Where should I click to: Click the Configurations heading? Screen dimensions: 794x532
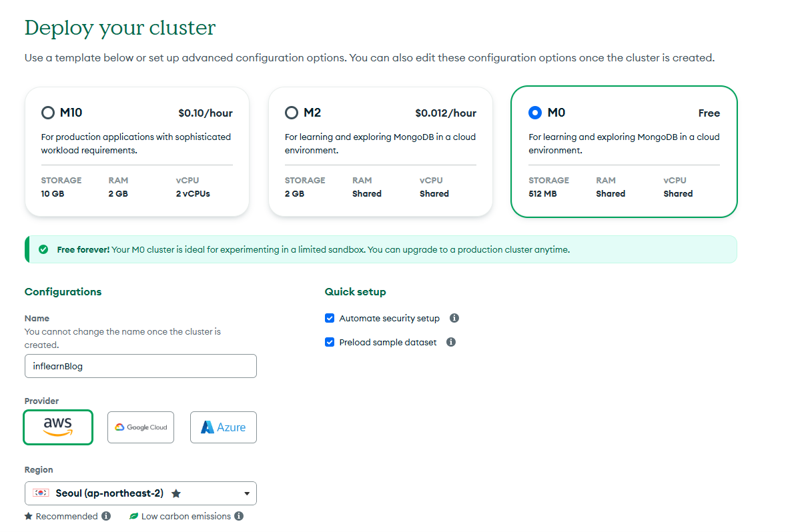pyautogui.click(x=63, y=291)
